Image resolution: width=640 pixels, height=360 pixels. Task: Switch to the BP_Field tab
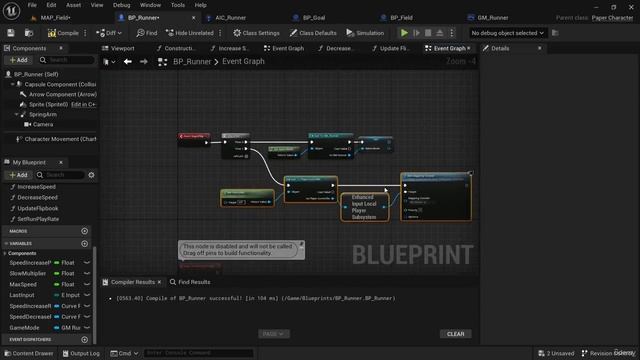(x=401, y=18)
